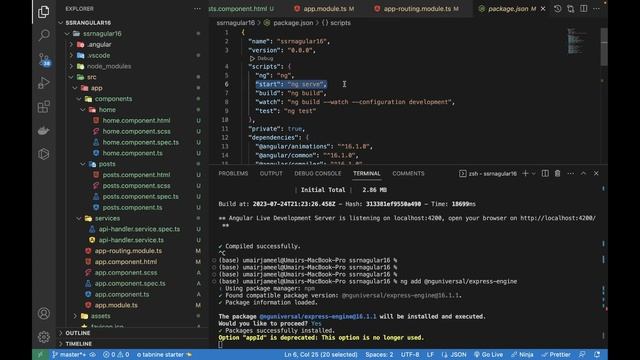Click UTF-8 encoding in status bar

pyautogui.click(x=410, y=354)
